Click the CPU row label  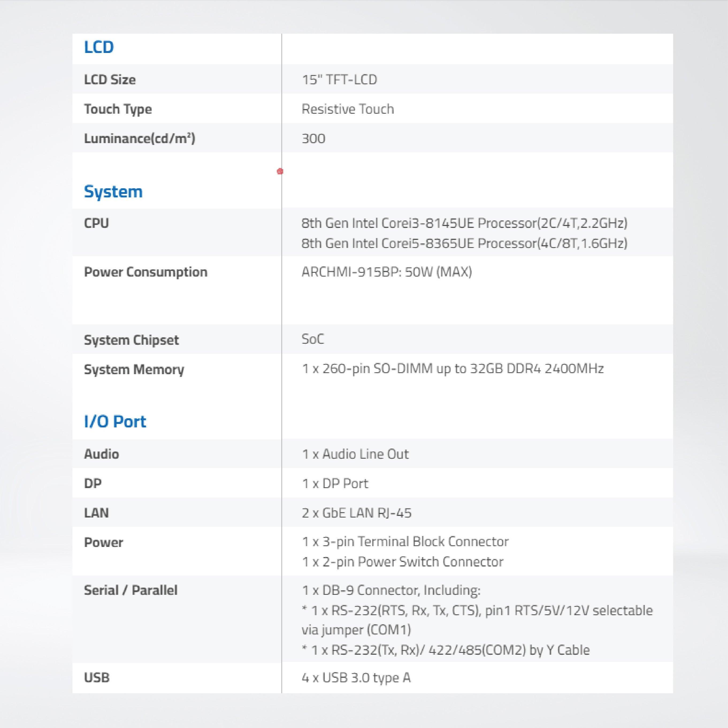coord(97,223)
